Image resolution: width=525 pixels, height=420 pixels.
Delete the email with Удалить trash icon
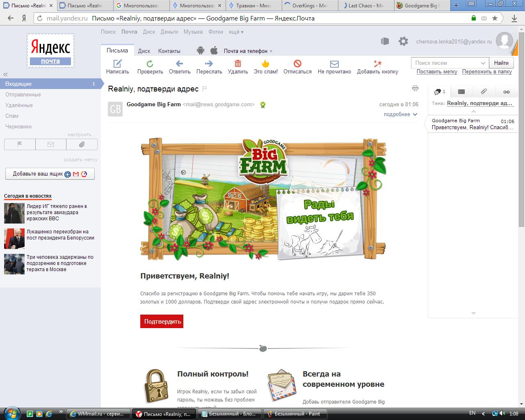238,64
